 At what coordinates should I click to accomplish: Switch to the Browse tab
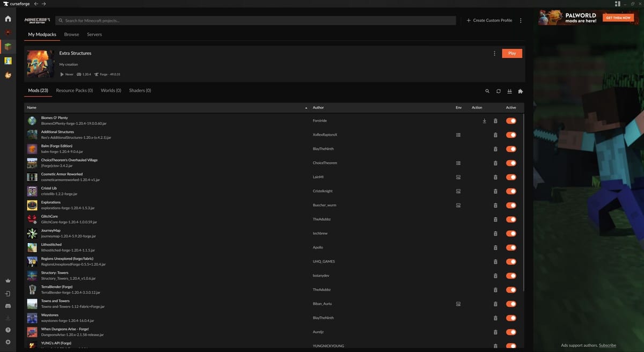(71, 34)
